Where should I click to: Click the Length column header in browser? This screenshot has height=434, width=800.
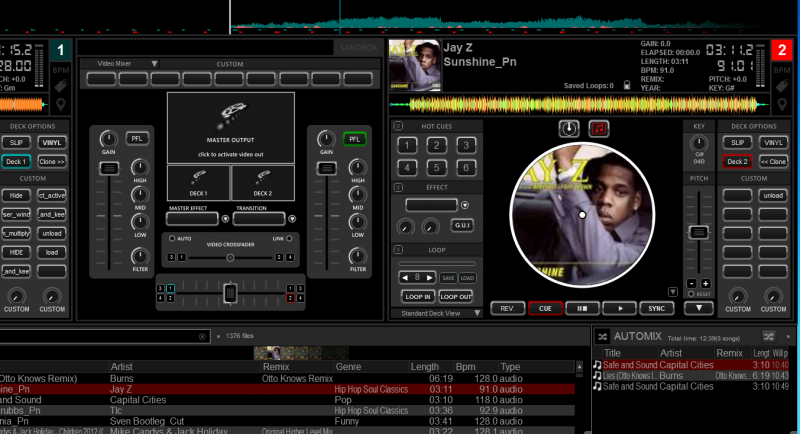click(x=424, y=367)
